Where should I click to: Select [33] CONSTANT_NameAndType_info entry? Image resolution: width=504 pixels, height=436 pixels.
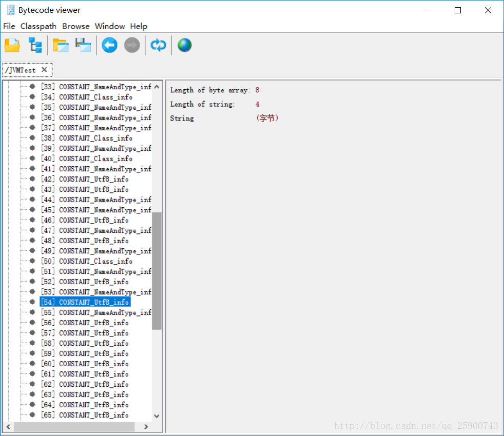tap(96, 87)
